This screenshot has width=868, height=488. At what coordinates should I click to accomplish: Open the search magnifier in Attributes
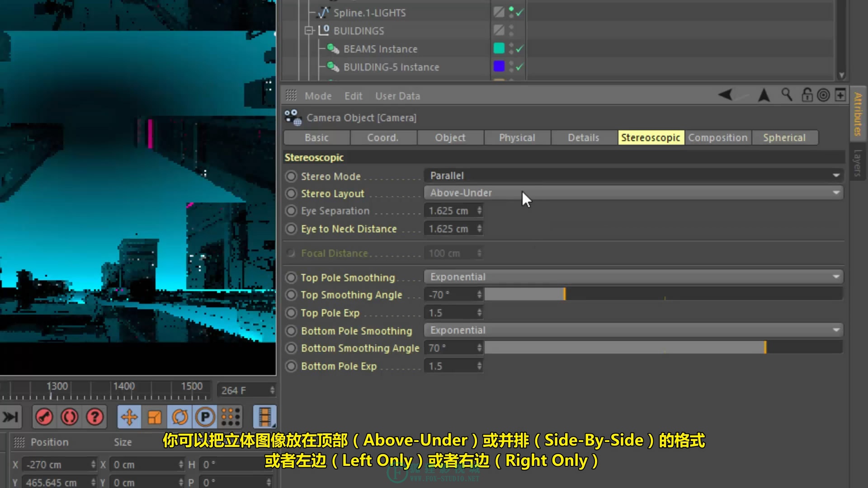click(787, 94)
